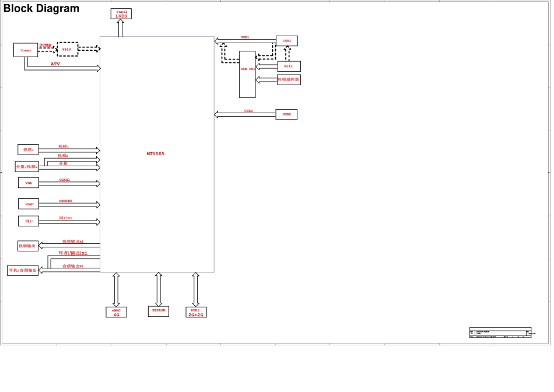Click the USB2 port block

(x=286, y=114)
